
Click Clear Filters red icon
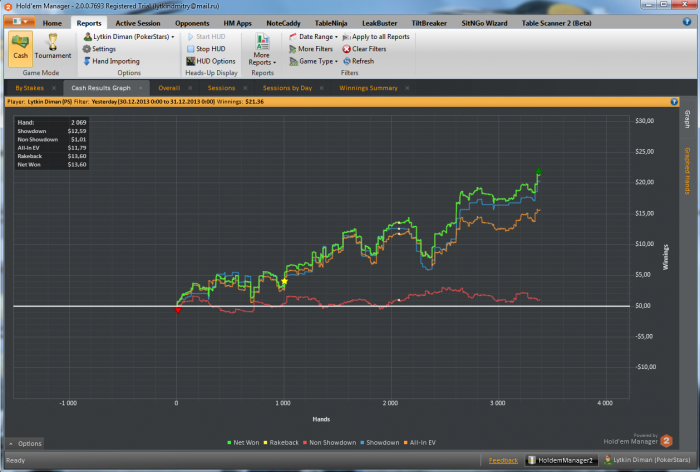coord(346,49)
